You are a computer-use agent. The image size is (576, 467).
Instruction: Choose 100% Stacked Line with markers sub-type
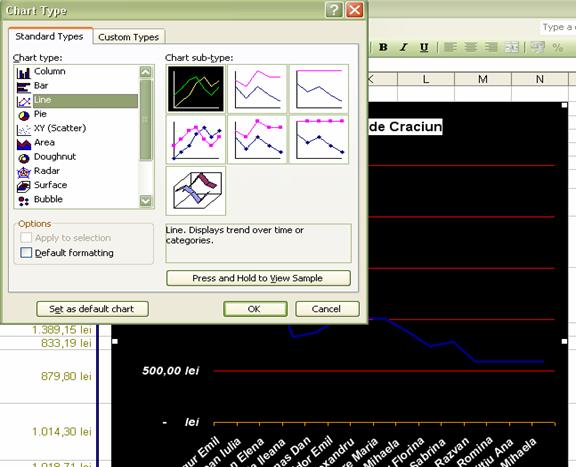coord(319,139)
